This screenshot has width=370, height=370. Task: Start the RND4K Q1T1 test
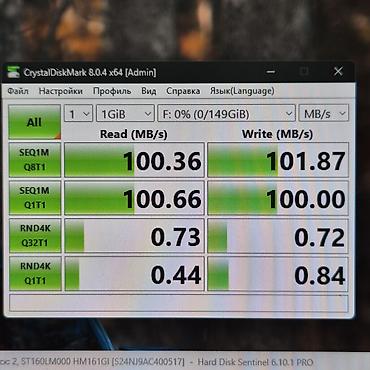click(x=35, y=273)
